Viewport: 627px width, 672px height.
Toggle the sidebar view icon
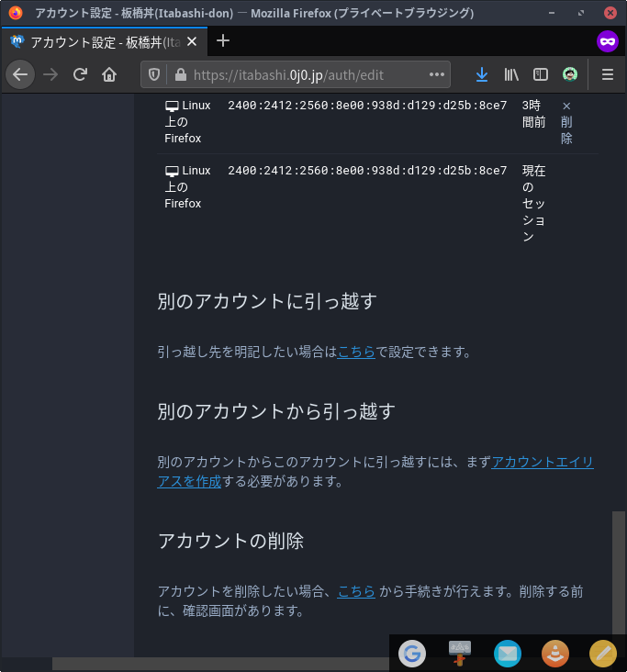[x=541, y=74]
